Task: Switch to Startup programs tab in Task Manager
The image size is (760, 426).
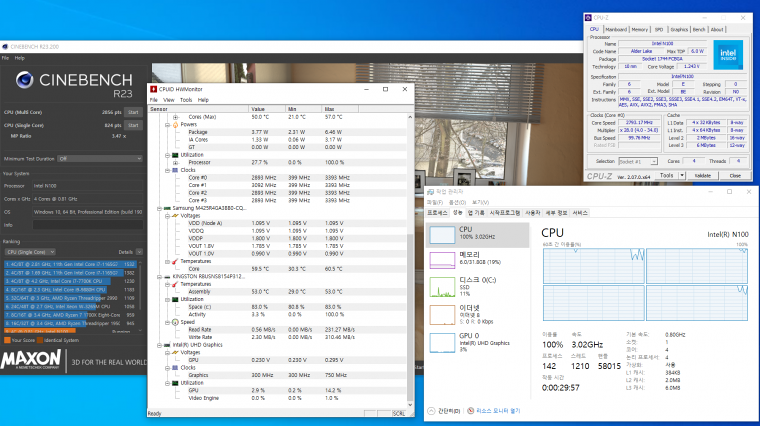Action: [505, 213]
